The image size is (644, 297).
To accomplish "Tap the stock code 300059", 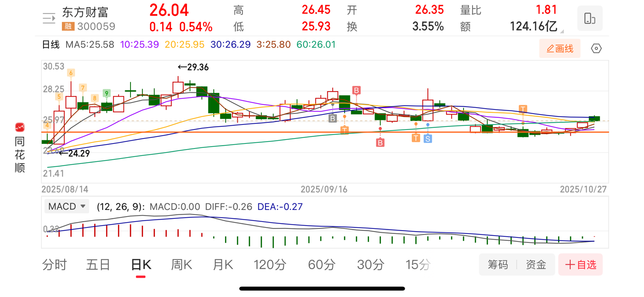I will (96, 26).
